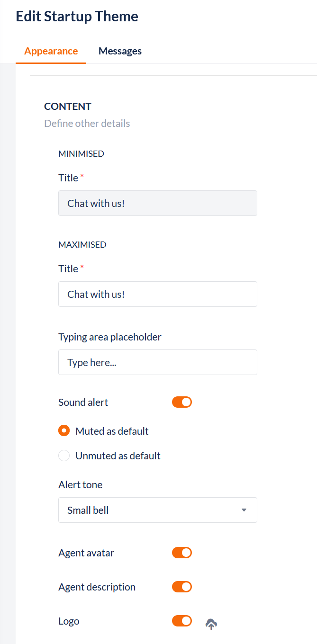Screen dimensions: 317x644
Task: Click the Define other details subtitle
Action: 87,124
